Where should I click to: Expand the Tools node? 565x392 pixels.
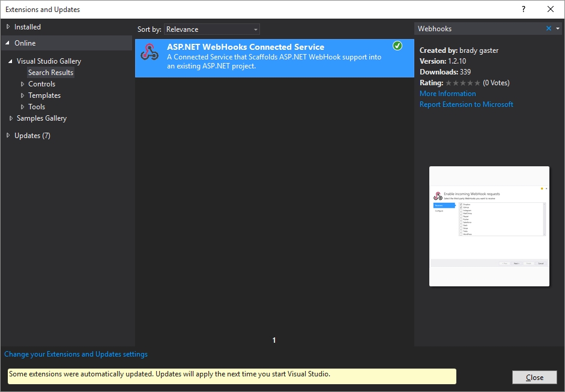22,107
